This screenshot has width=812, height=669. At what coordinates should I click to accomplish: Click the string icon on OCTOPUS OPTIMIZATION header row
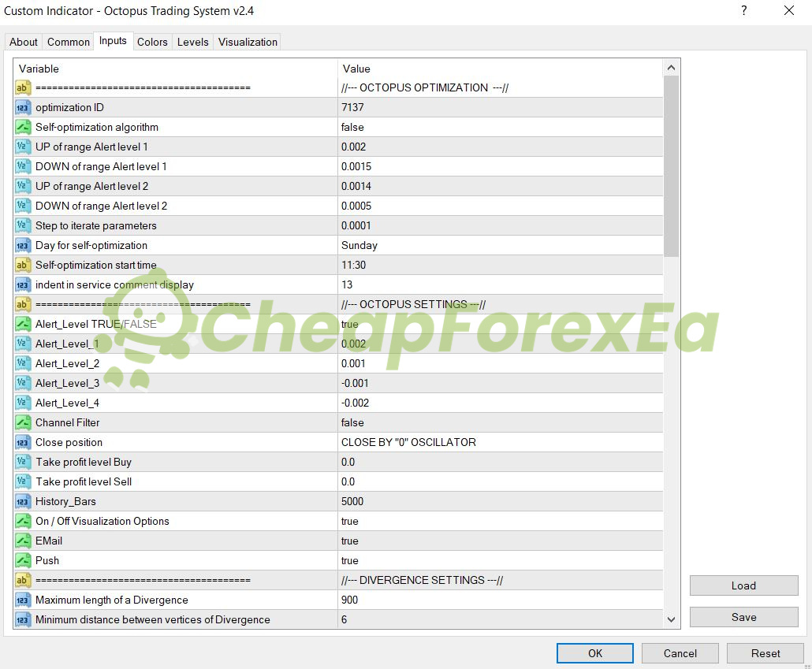point(23,88)
